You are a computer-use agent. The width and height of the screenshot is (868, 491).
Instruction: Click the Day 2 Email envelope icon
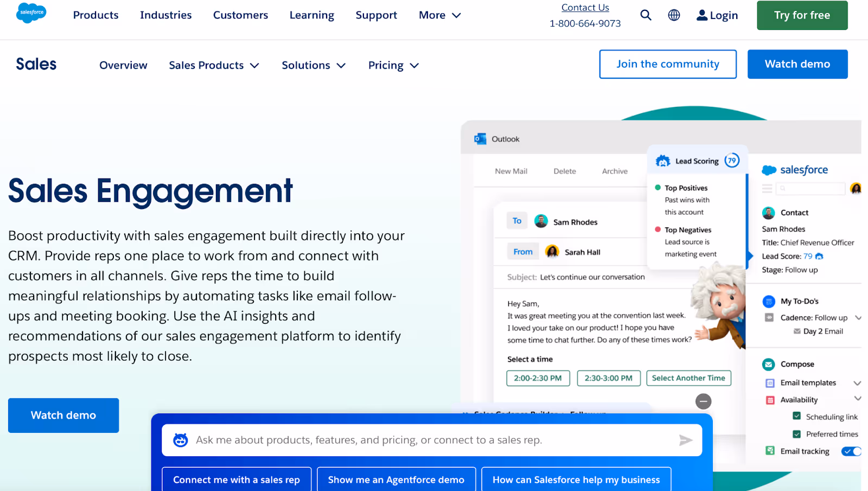tap(797, 331)
